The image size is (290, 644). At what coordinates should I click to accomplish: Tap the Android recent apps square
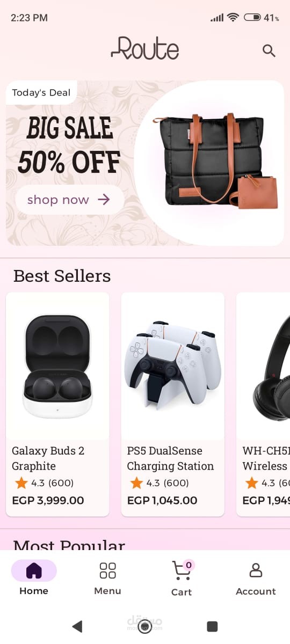tap(212, 626)
